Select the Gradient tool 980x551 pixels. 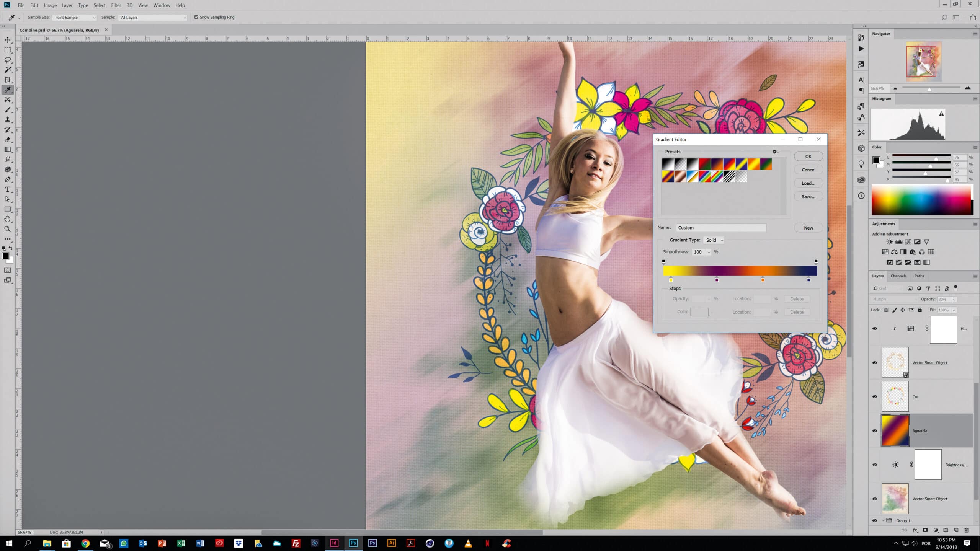point(8,150)
